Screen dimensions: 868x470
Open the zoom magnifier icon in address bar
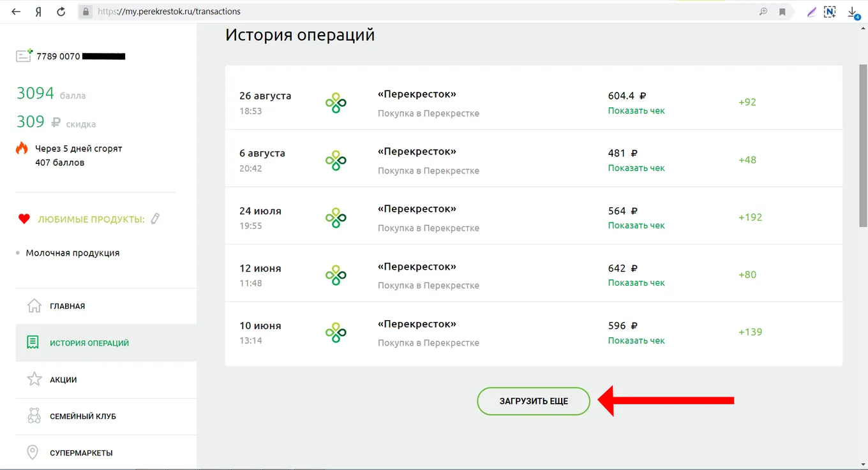point(763,11)
